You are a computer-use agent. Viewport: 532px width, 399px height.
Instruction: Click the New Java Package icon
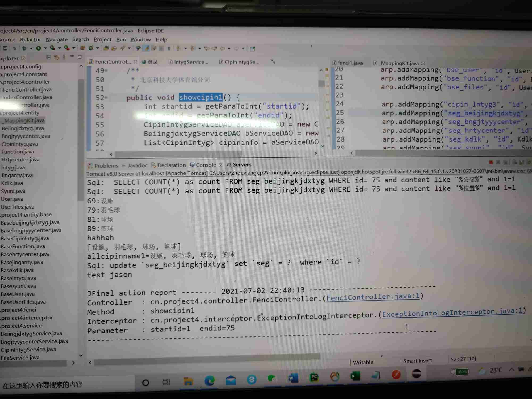click(x=82, y=48)
